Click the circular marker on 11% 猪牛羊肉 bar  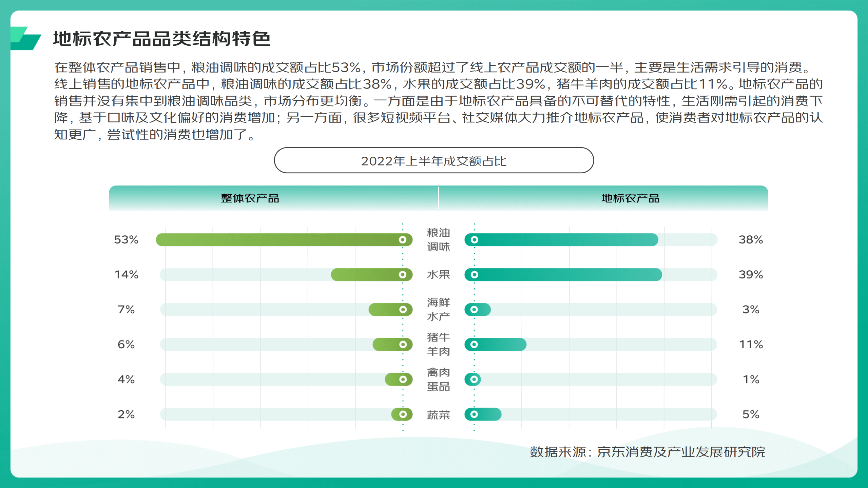tap(474, 345)
